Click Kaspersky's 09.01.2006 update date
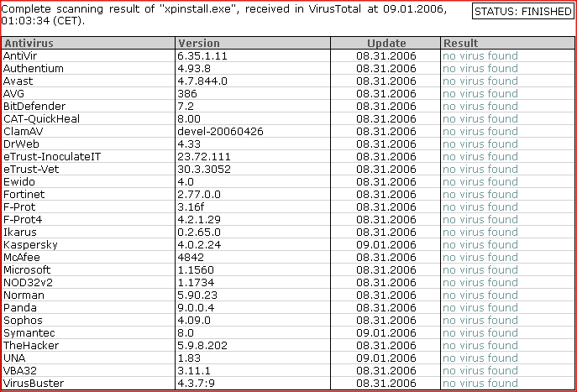 click(x=386, y=244)
